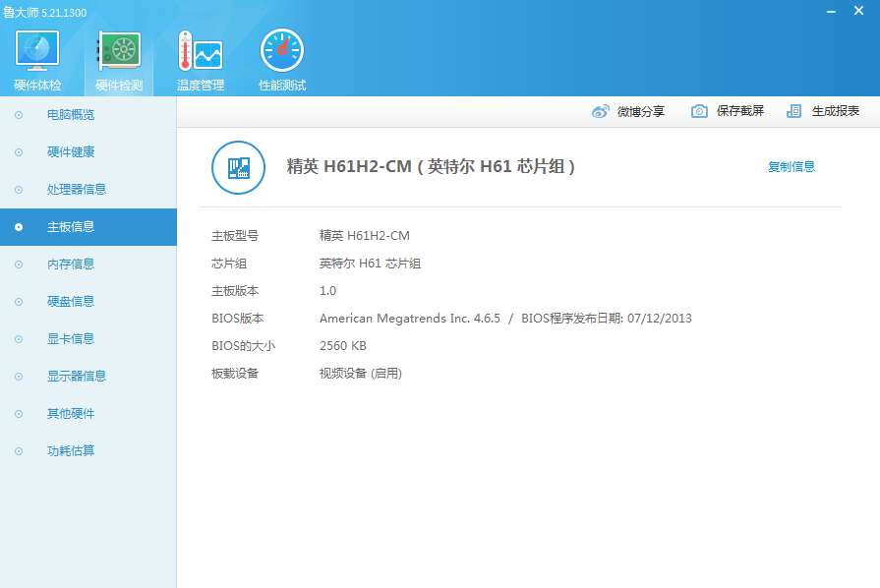
Task: Click the bullet beside 显示器信息
Action: point(19,377)
